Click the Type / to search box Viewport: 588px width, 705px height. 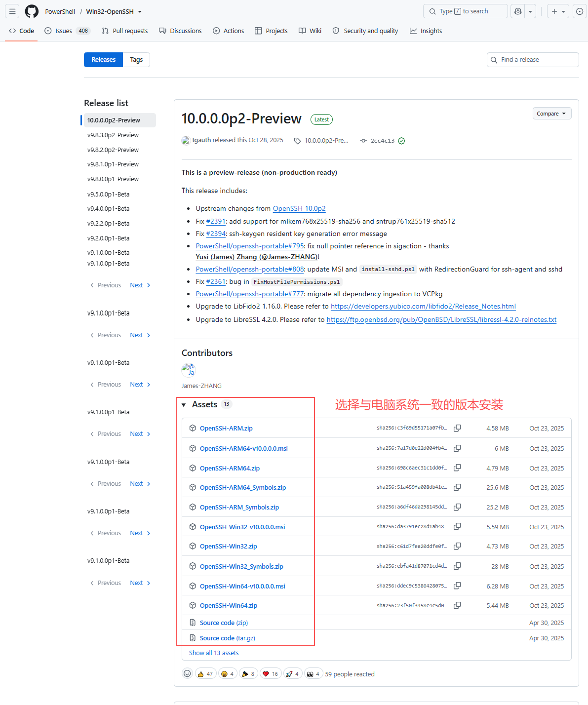point(465,11)
